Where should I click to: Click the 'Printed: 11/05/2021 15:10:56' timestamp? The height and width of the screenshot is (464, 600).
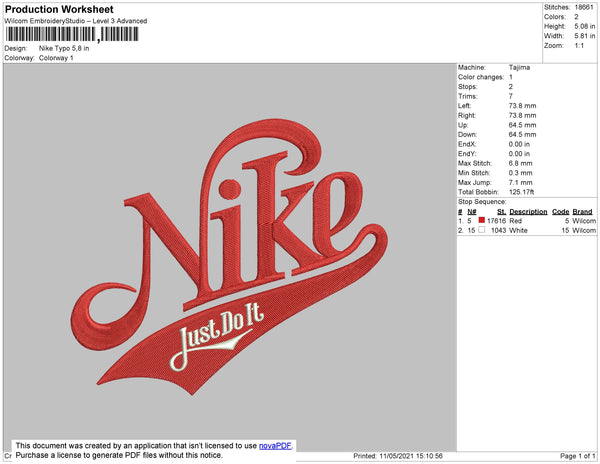point(398,456)
